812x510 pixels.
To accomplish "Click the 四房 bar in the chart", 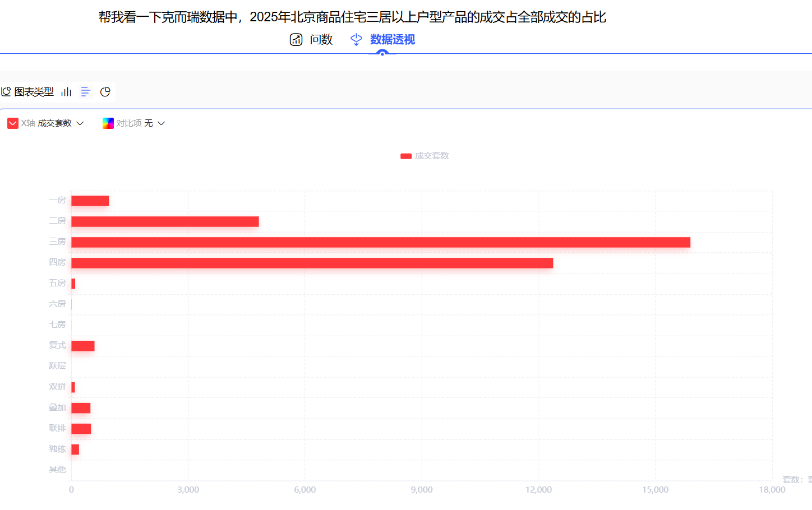I will [x=312, y=263].
